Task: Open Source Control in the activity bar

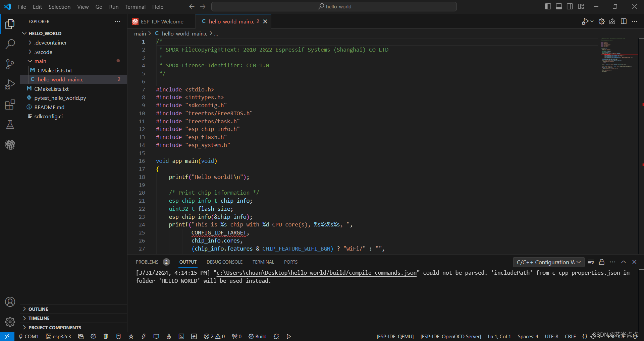Action: (x=10, y=64)
